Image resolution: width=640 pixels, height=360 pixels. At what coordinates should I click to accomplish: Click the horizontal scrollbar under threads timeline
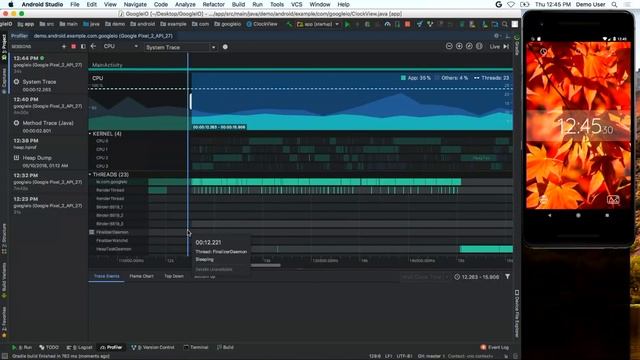[266, 265]
